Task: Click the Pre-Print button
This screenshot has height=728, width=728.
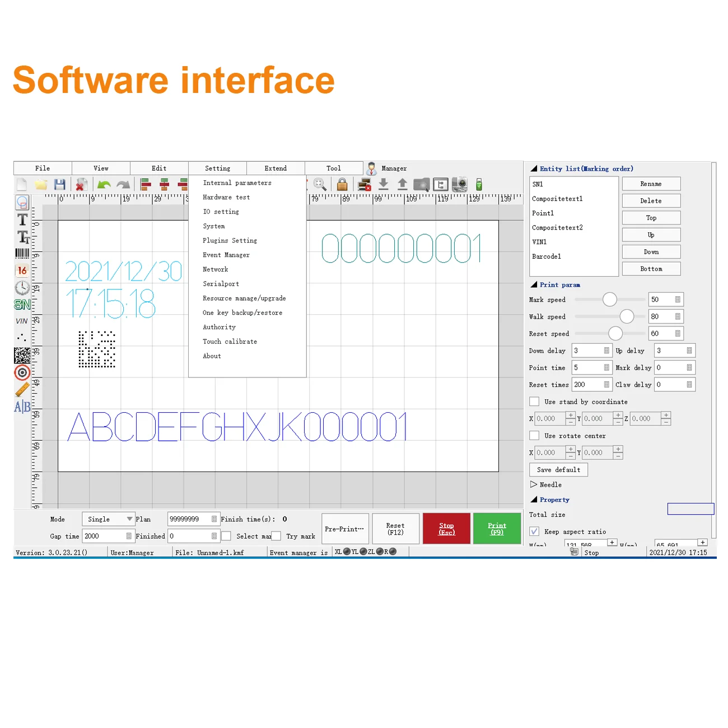Action: point(345,528)
